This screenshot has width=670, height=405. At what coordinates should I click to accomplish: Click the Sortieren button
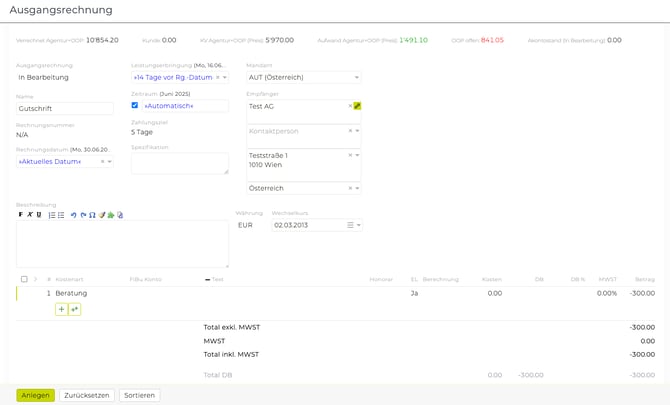[139, 395]
